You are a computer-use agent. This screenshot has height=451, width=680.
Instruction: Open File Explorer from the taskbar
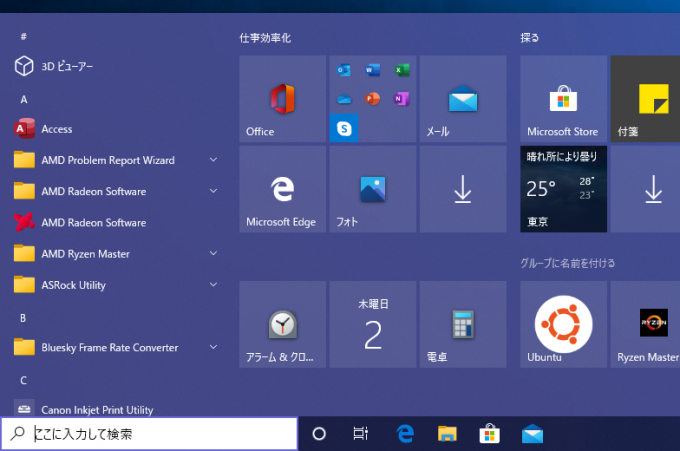click(447, 433)
